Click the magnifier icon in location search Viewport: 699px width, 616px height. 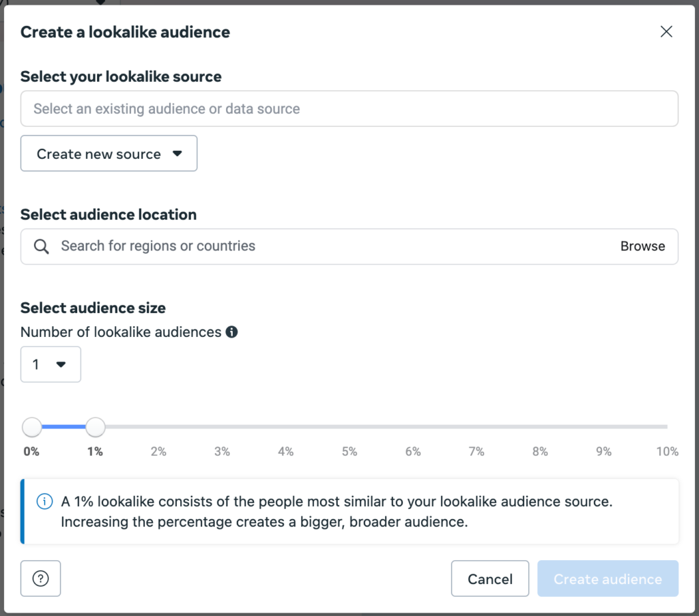pyautogui.click(x=41, y=246)
